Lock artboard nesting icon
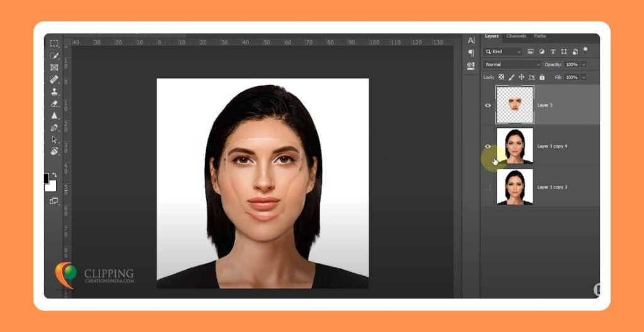644x332 pixels. click(x=532, y=77)
